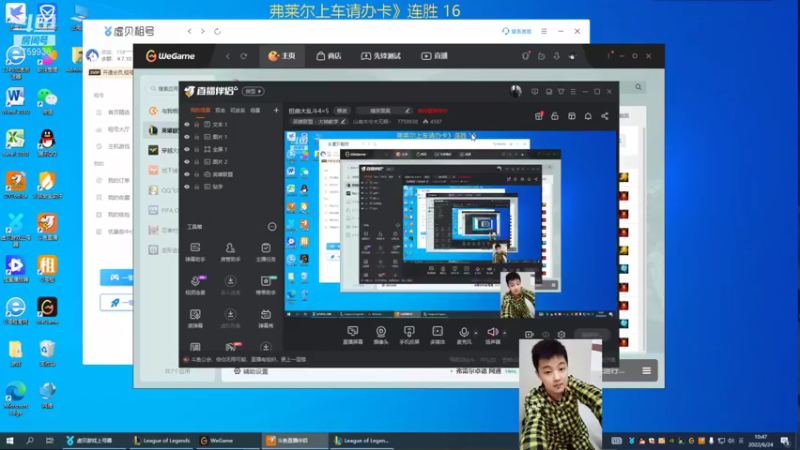The width and height of the screenshot is (800, 450).
Task: Collapse the 工具箱 toolbox panel
Action: (x=272, y=227)
